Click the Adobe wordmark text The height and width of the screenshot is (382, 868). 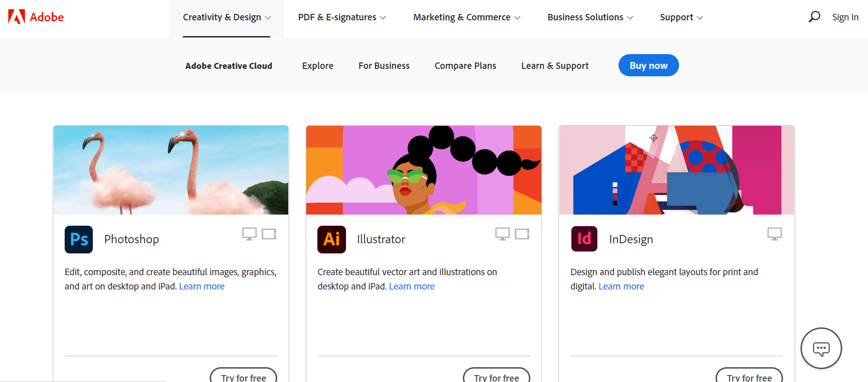47,17
